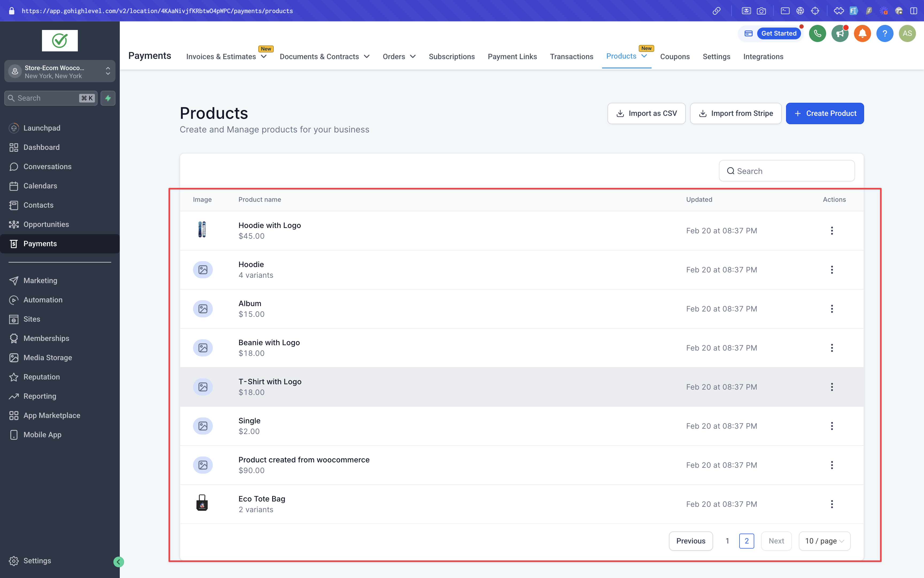Open the blue help question mark
The height and width of the screenshot is (578, 924).
tap(885, 34)
